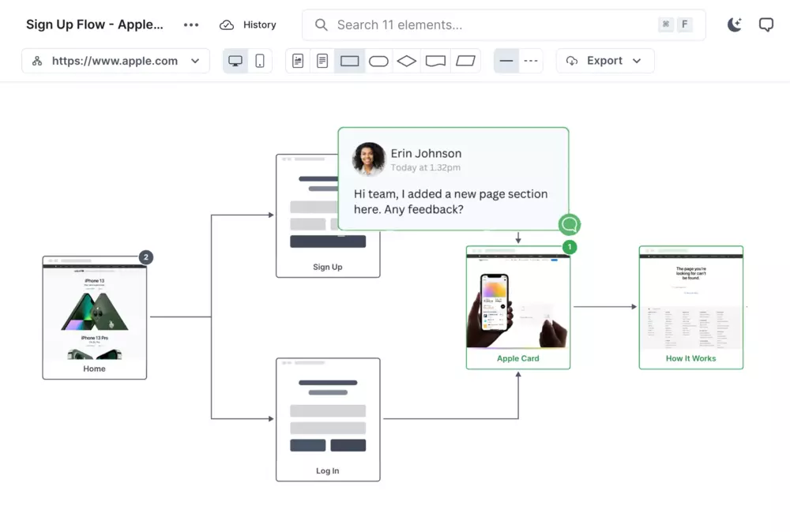790x532 pixels.
Task: Select the rounded pill shape tool
Action: click(378, 61)
